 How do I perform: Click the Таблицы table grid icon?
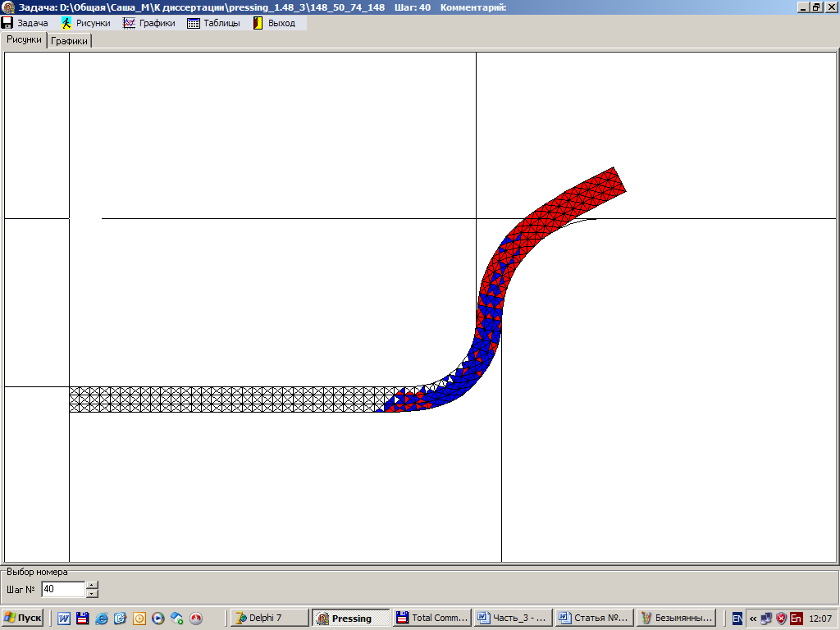pyautogui.click(x=194, y=23)
